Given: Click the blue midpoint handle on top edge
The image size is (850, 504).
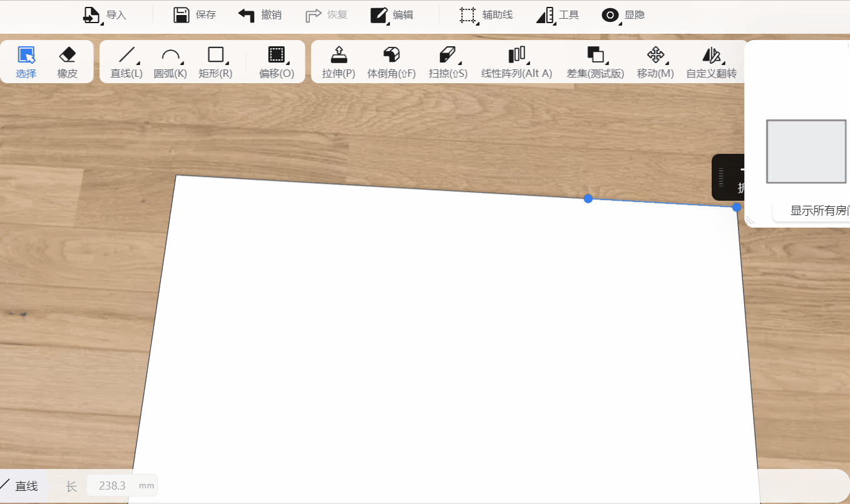Looking at the screenshot, I should coord(588,198).
